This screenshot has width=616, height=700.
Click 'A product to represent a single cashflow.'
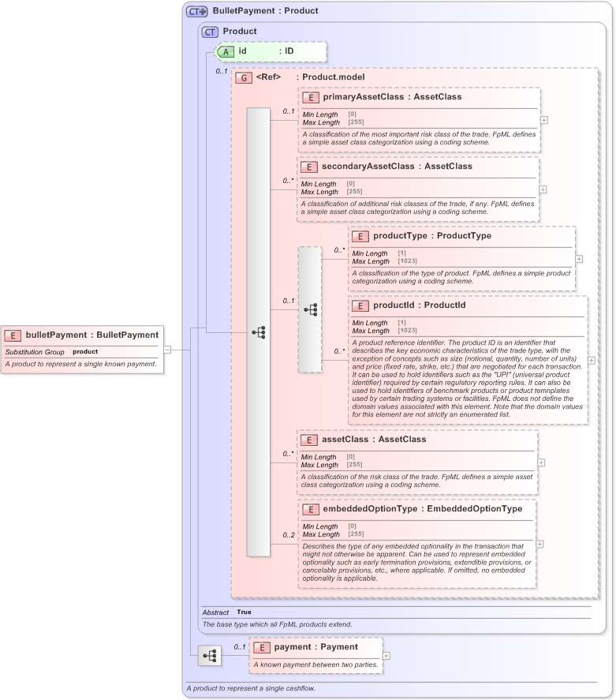tap(251, 688)
